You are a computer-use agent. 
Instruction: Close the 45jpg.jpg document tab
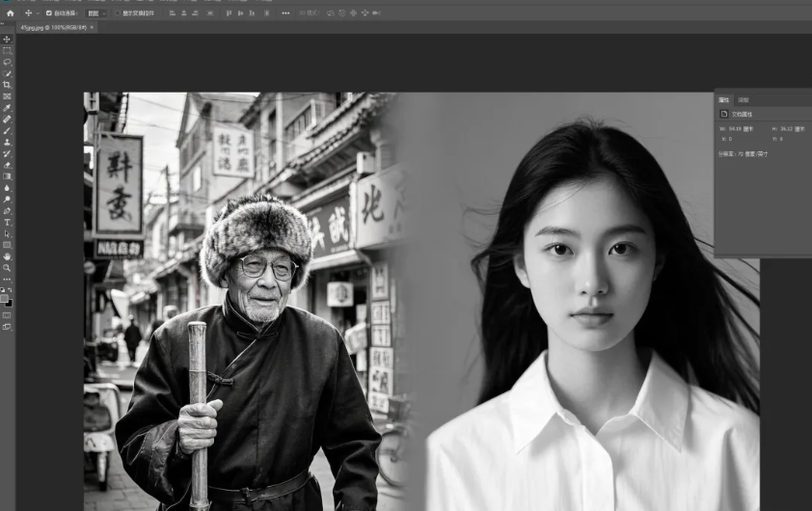pyautogui.click(x=92, y=27)
